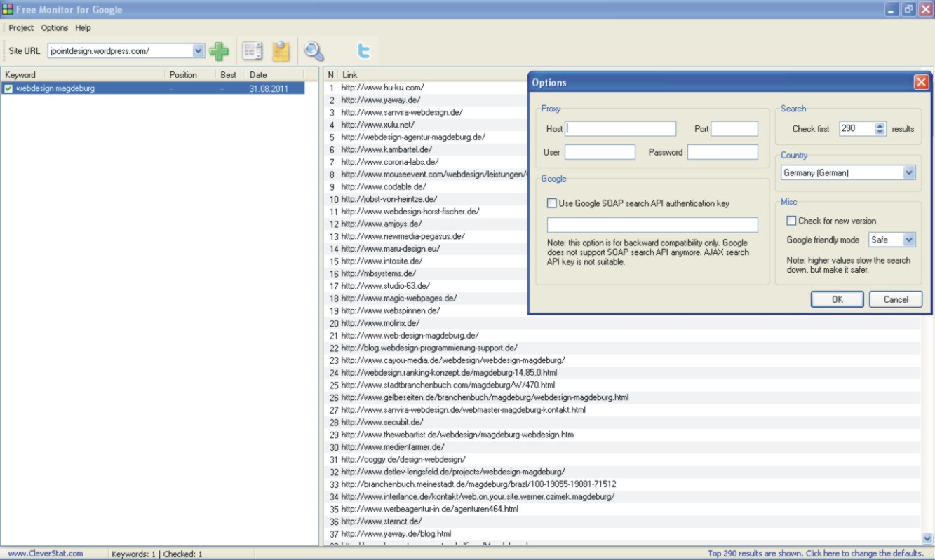Start search with the magnifying glass icon
This screenshot has height=560, width=935.
click(314, 51)
